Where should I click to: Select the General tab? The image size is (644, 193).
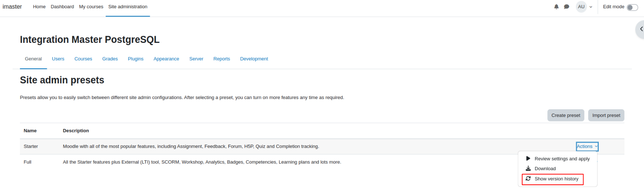tap(33, 59)
